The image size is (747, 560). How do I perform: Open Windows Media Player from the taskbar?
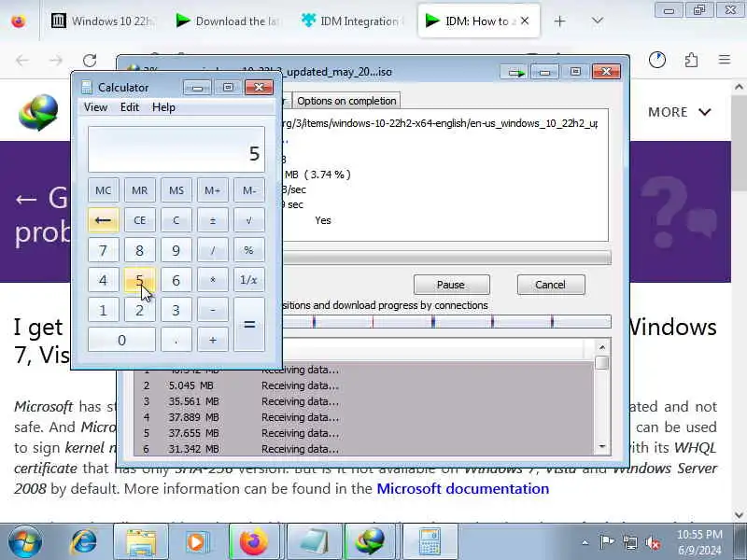click(x=196, y=541)
